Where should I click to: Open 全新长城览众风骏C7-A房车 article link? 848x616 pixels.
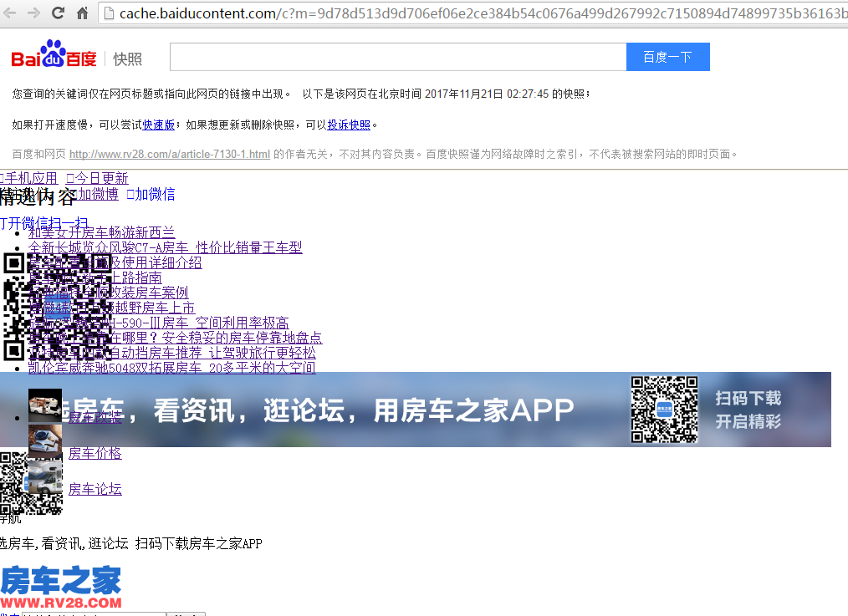[165, 247]
